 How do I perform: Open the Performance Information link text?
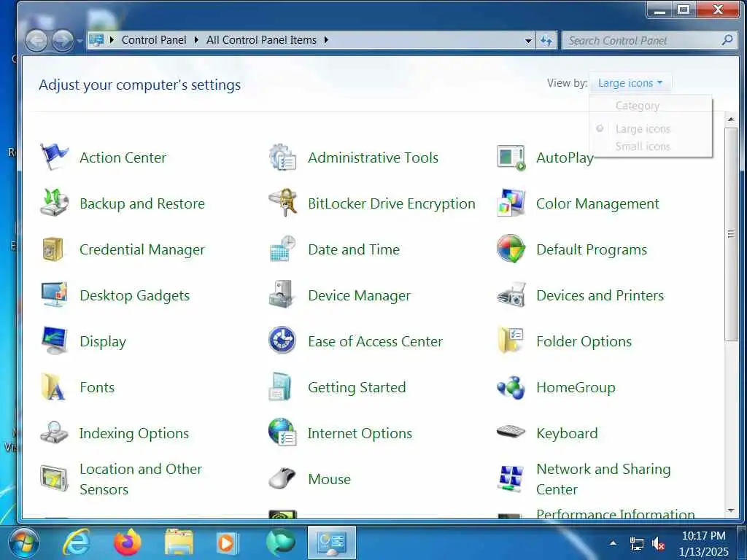pos(615,513)
